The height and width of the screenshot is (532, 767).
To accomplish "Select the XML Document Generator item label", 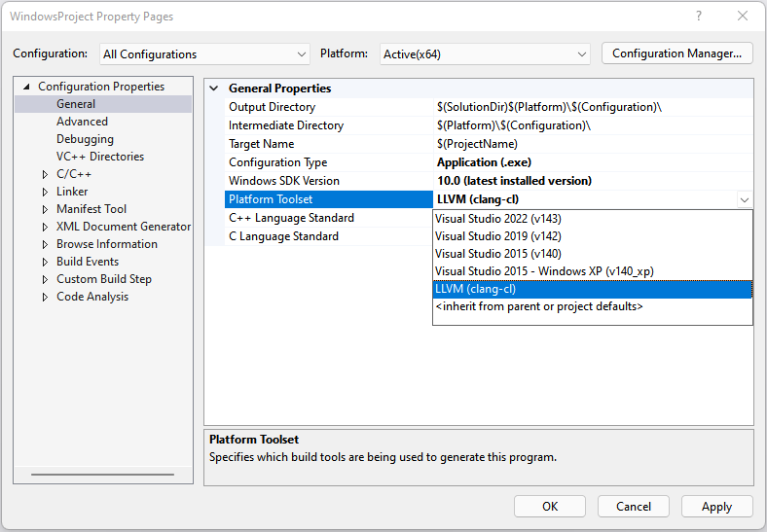I will click(124, 227).
